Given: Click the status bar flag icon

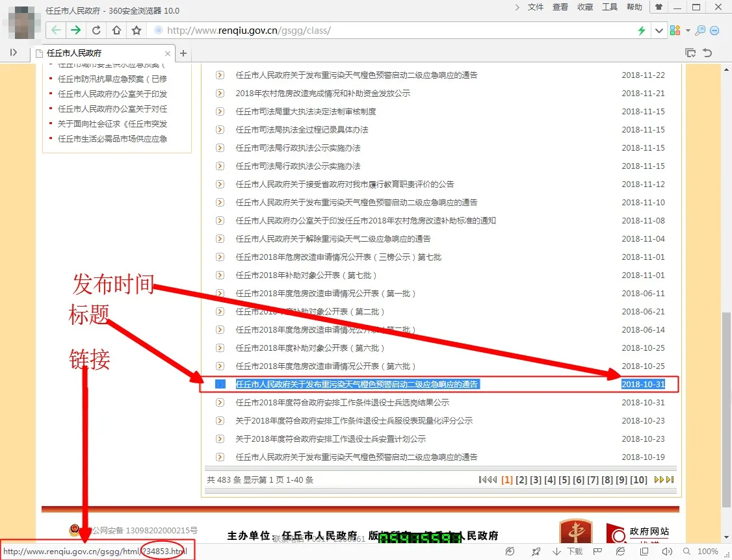Looking at the screenshot, I should coord(597,552).
